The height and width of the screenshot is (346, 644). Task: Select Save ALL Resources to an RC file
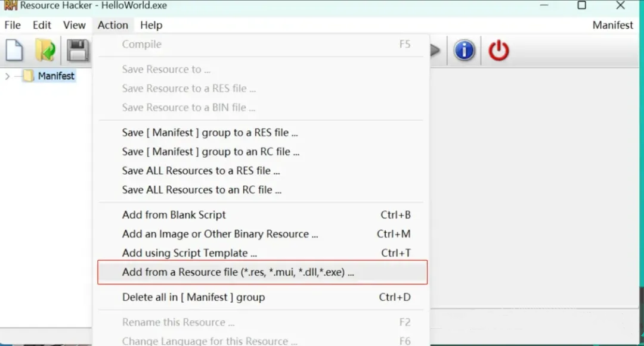click(x=262, y=190)
